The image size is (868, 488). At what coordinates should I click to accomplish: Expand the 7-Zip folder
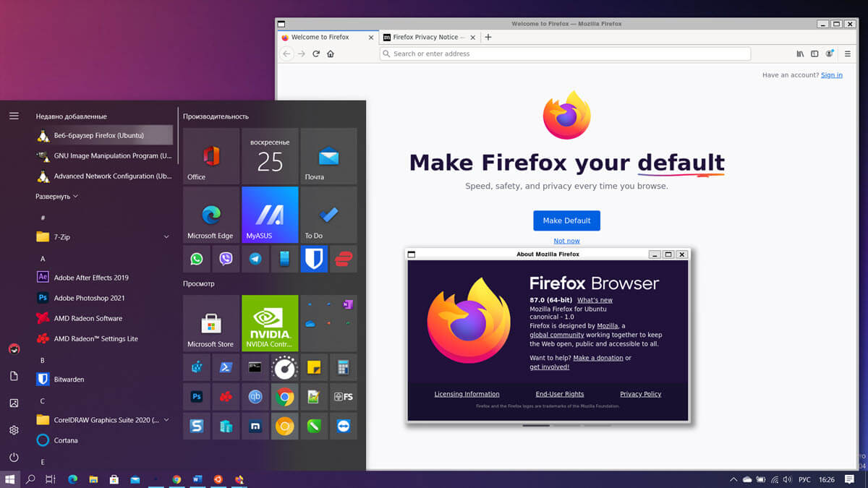pos(104,236)
